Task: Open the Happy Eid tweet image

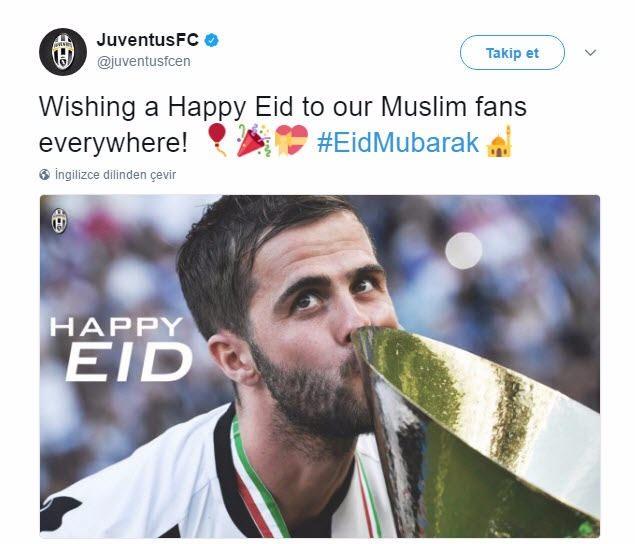Action: [x=320, y=367]
